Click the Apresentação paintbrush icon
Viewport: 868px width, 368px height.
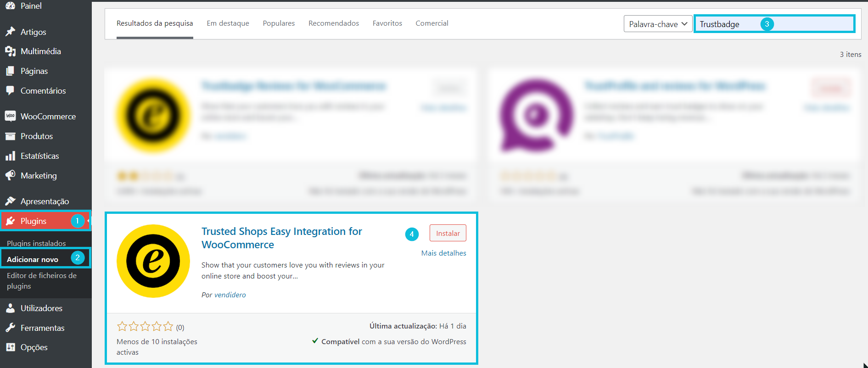(10, 201)
